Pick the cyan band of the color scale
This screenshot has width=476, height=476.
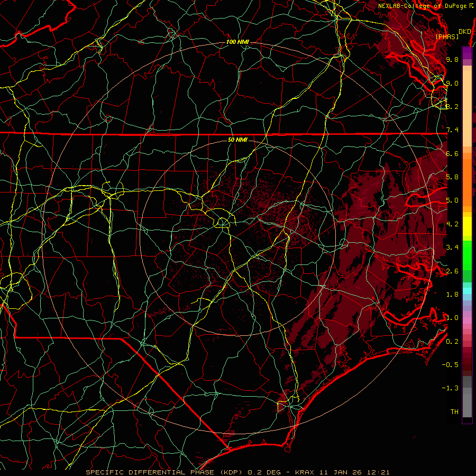click(x=467, y=290)
